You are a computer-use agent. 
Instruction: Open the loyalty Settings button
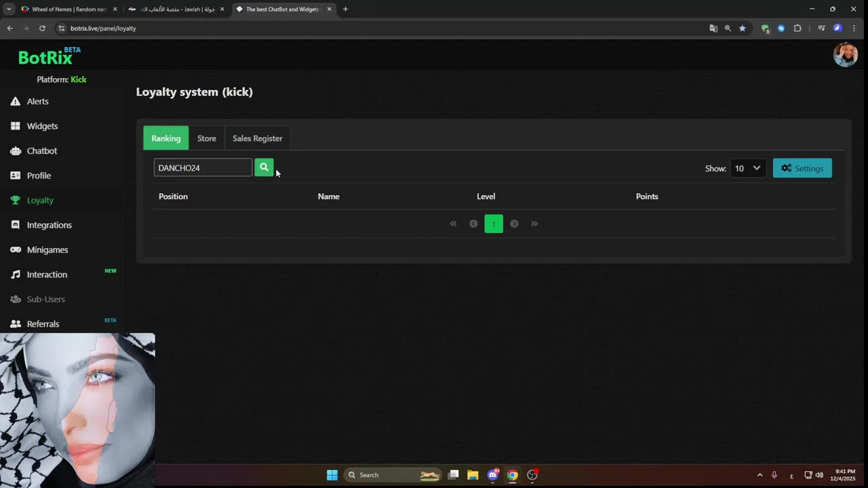click(x=802, y=168)
